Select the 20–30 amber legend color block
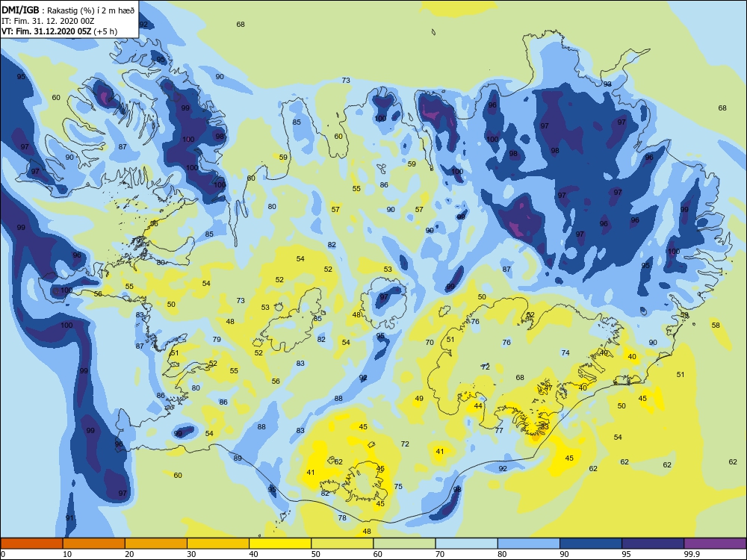 pos(156,544)
